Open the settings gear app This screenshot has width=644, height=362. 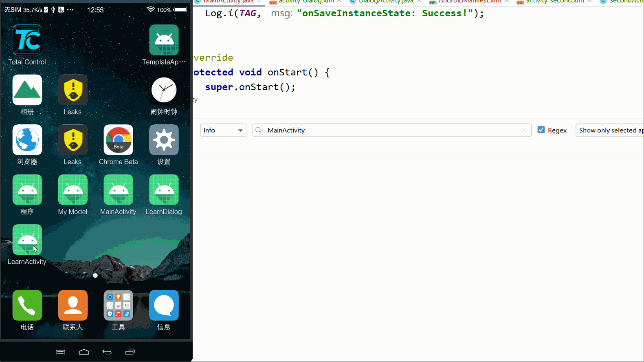pyautogui.click(x=164, y=140)
